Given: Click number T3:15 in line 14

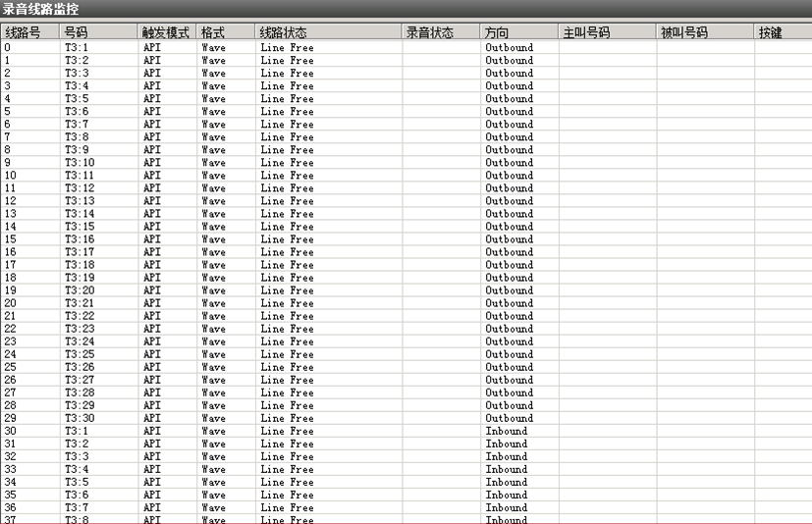Looking at the screenshot, I should point(80,227).
